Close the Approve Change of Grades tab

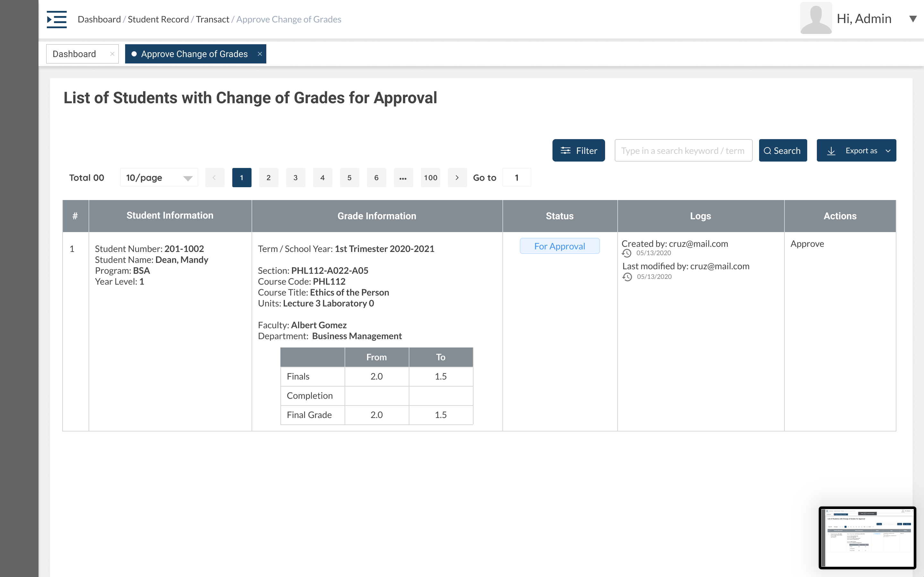[260, 54]
